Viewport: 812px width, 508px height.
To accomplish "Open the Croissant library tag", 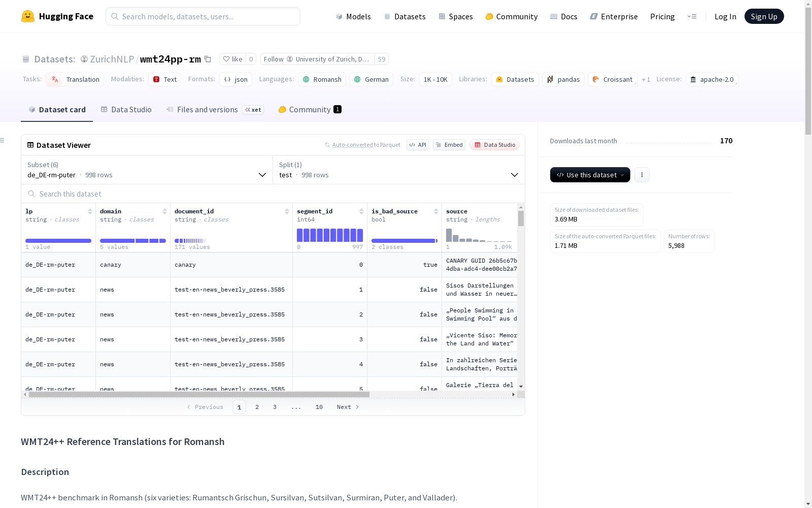I will 613,79.
